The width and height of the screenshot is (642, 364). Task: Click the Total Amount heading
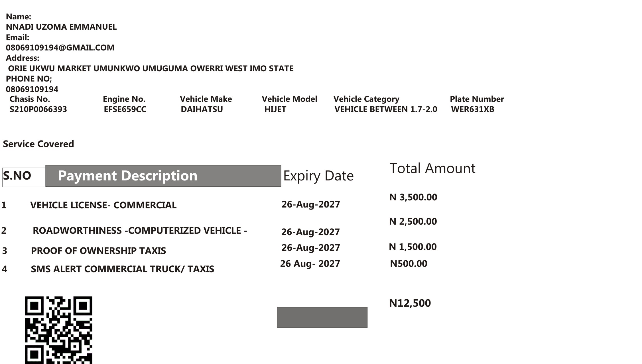click(432, 168)
